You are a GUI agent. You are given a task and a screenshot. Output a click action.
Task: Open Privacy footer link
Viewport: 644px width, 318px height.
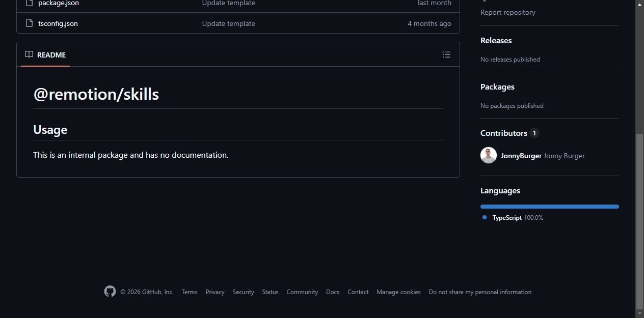click(x=215, y=292)
